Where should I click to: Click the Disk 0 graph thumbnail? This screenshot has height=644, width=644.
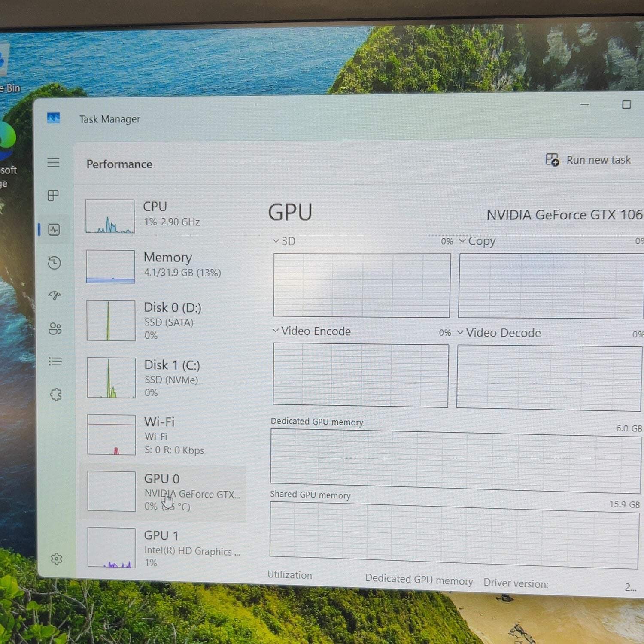[111, 320]
